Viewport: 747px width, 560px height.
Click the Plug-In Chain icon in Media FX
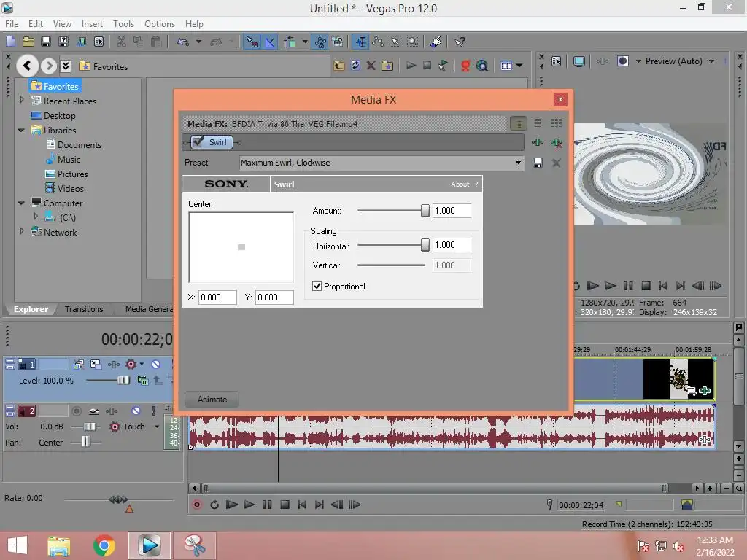[x=538, y=142]
